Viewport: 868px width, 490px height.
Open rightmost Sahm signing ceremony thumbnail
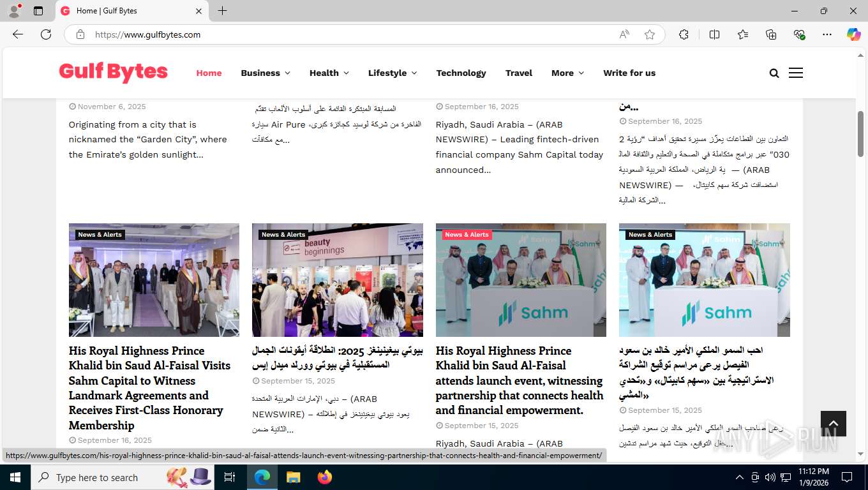point(705,280)
